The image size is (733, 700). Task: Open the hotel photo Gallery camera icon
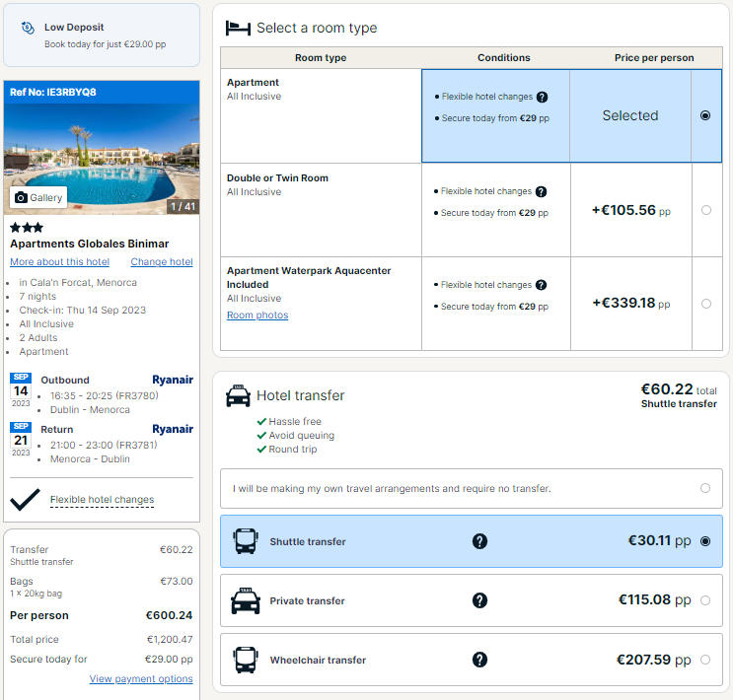point(21,197)
